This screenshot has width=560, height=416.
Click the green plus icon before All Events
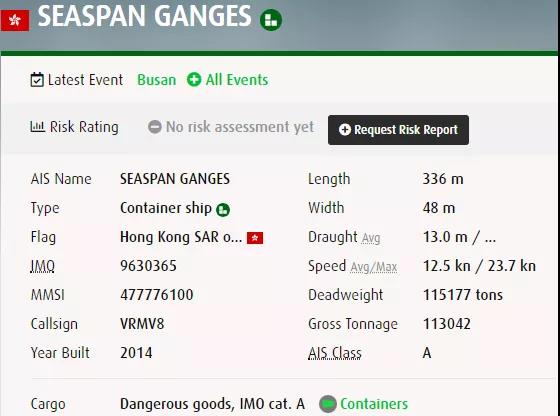[x=194, y=80]
